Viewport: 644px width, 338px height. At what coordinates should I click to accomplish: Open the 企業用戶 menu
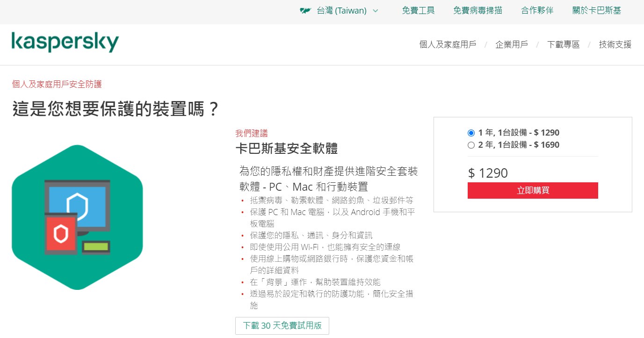pyautogui.click(x=512, y=44)
